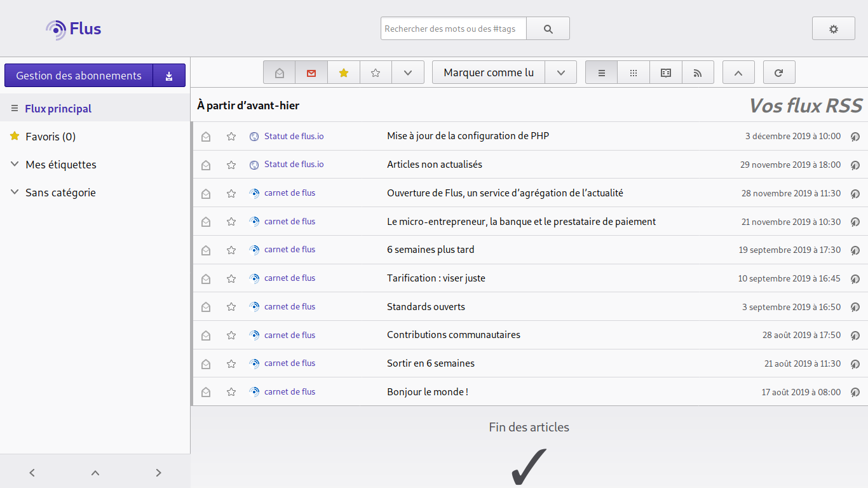Select the RSS view icon

pyautogui.click(x=698, y=72)
